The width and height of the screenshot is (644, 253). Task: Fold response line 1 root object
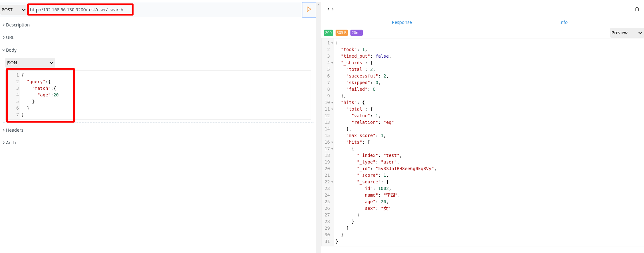(332, 43)
